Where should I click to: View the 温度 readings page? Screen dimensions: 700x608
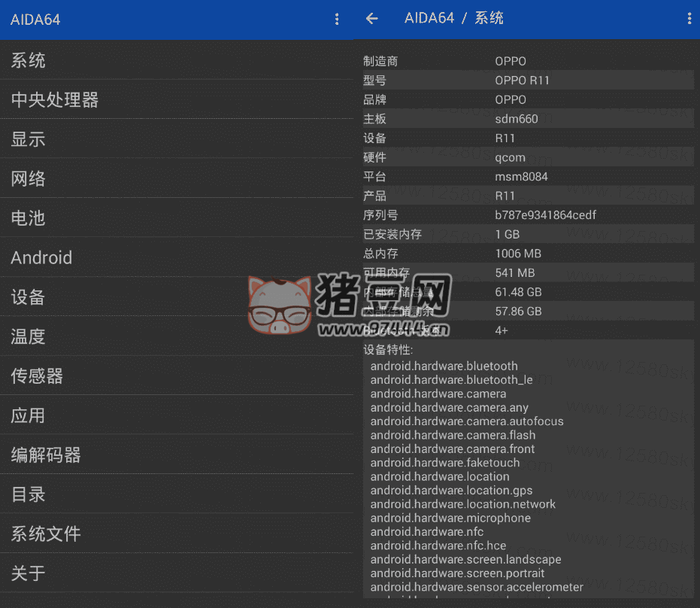[176, 336]
